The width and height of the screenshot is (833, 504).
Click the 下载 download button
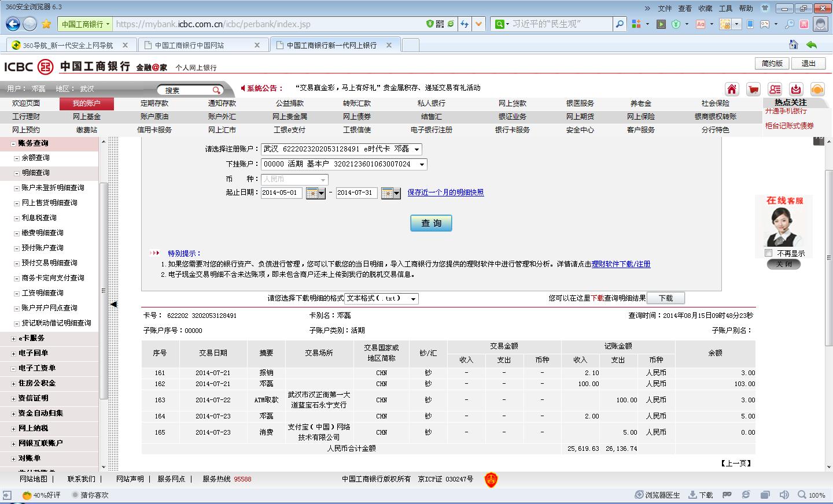click(x=665, y=298)
